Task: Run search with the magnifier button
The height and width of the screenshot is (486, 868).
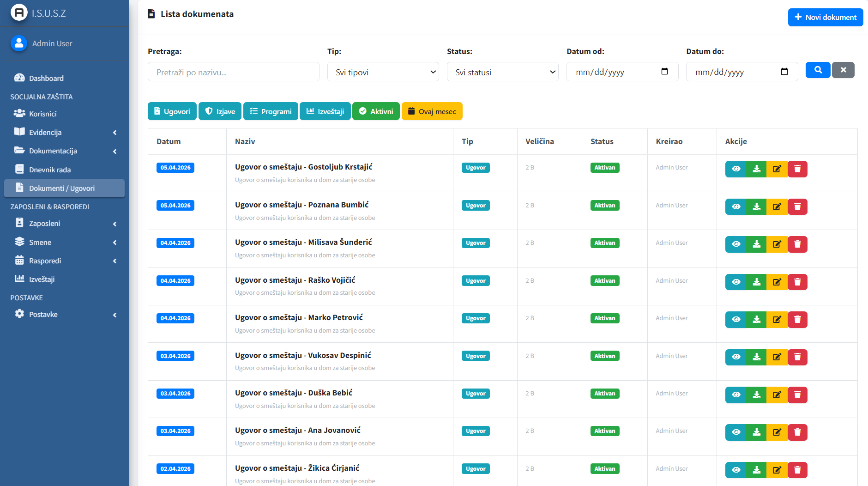Action: point(818,70)
